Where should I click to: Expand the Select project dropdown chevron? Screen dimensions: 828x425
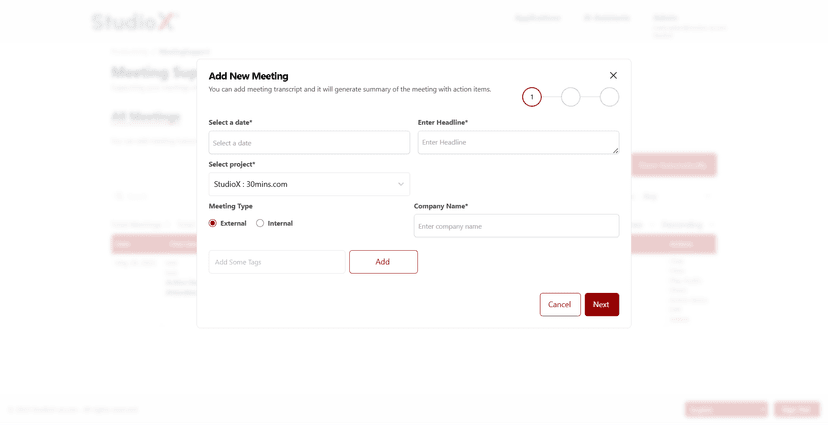tap(401, 184)
